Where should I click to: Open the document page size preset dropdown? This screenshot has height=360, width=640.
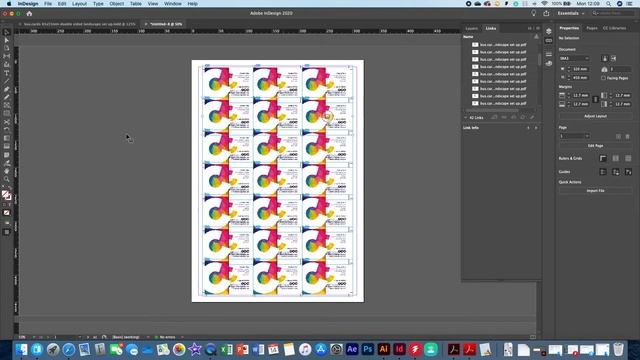click(x=574, y=58)
